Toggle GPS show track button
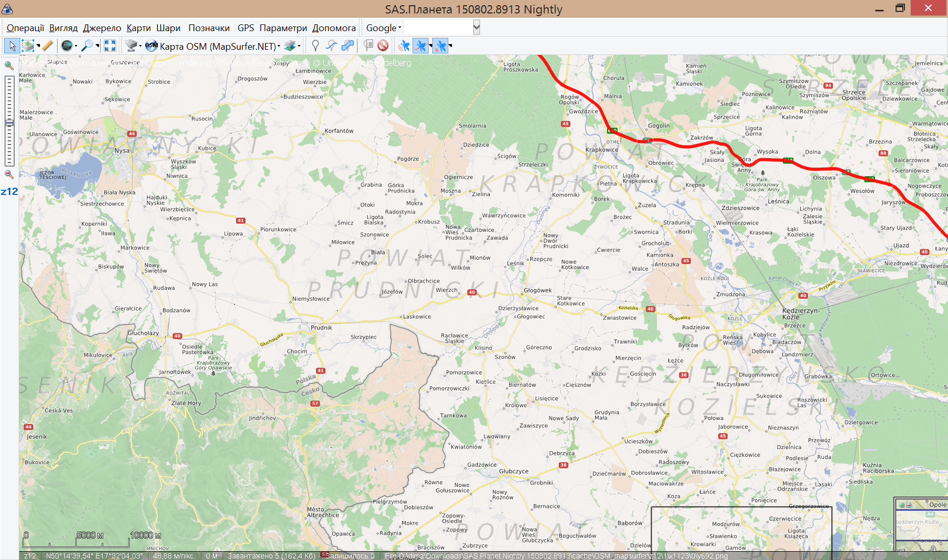948x560 pixels. (x=420, y=46)
